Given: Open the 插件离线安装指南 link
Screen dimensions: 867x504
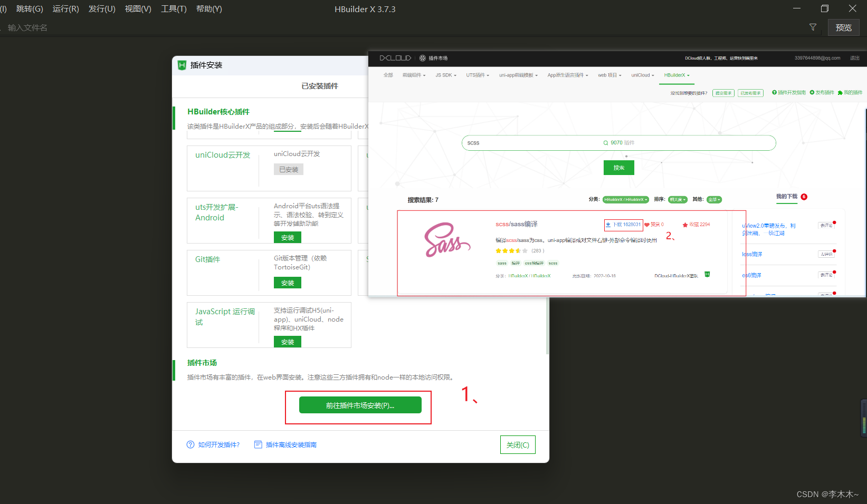Looking at the screenshot, I should click(x=291, y=444).
